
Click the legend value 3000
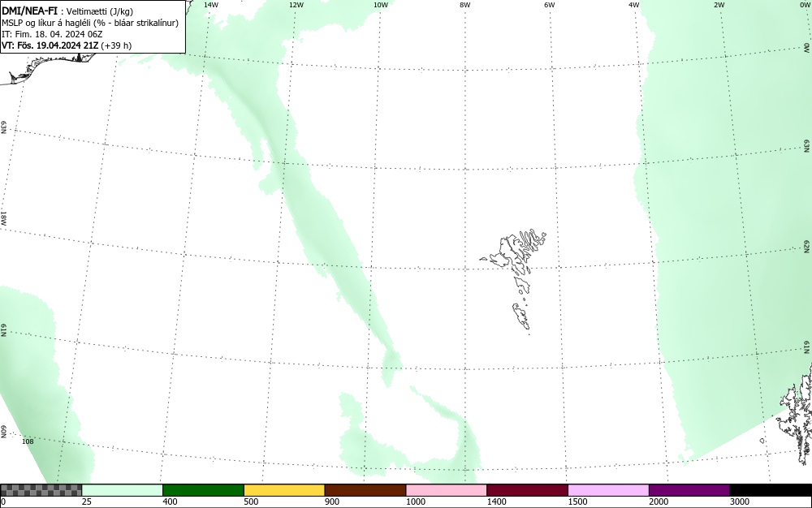[740, 502]
